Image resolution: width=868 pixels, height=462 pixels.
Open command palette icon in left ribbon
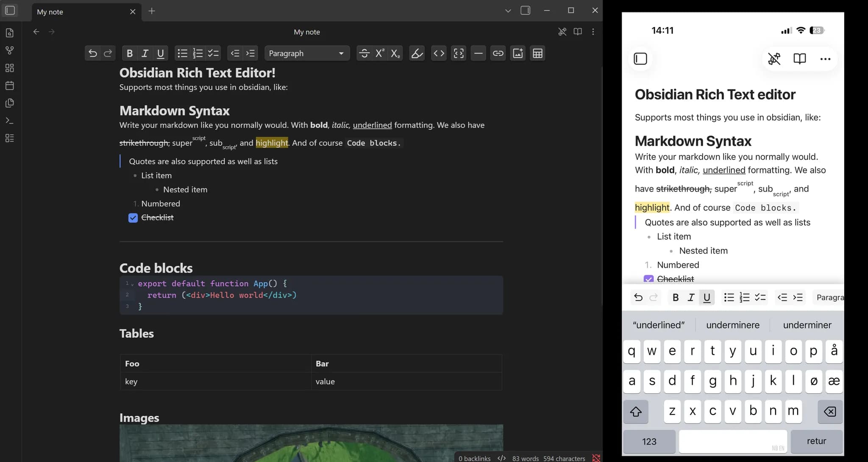pos(10,121)
